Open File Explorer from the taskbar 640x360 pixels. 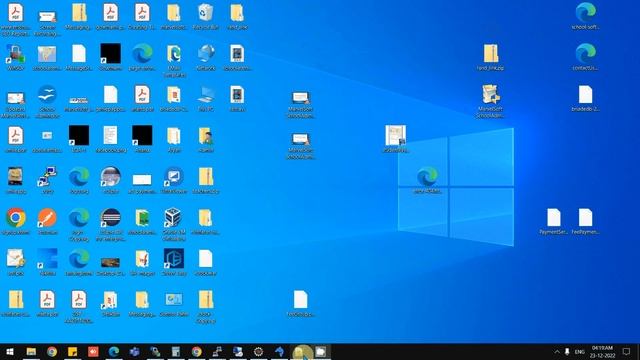31,351
